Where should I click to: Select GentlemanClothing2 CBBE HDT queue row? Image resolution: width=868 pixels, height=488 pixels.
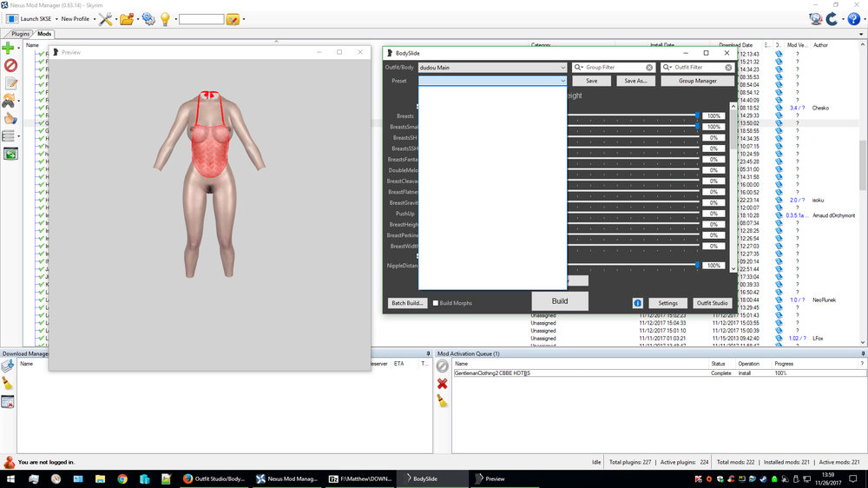click(x=660, y=373)
